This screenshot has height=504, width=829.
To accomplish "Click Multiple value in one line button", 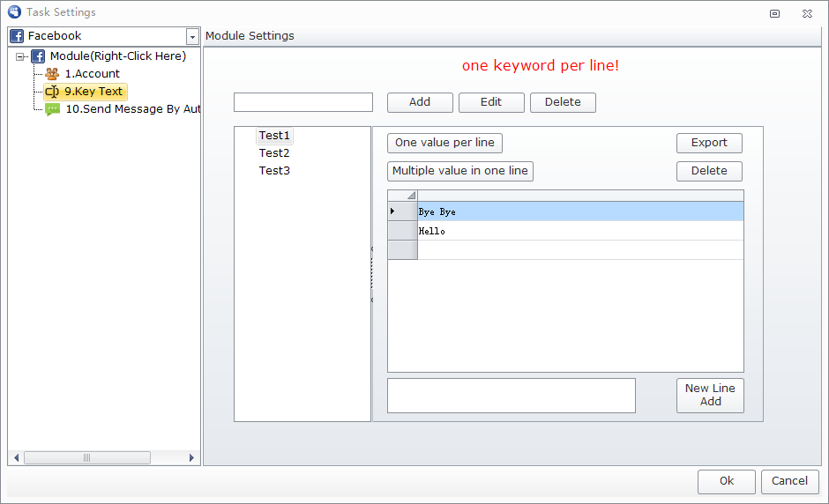I will (x=459, y=171).
